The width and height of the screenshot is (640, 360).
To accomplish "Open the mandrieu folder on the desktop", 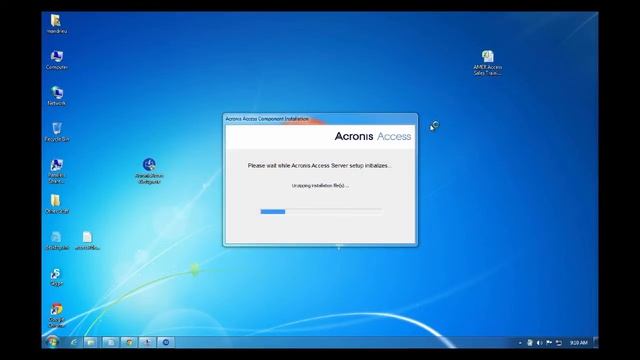I will (x=56, y=24).
